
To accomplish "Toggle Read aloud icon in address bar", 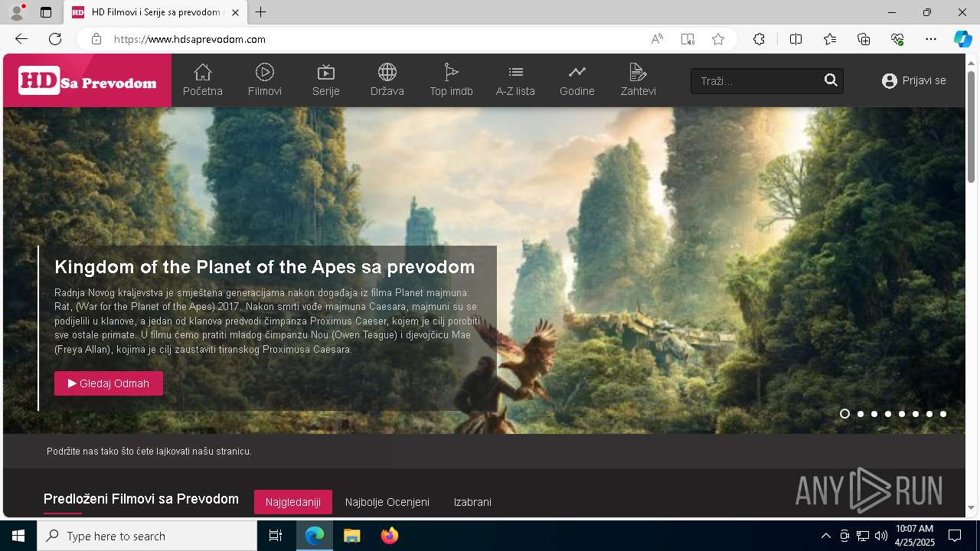I will coord(657,39).
